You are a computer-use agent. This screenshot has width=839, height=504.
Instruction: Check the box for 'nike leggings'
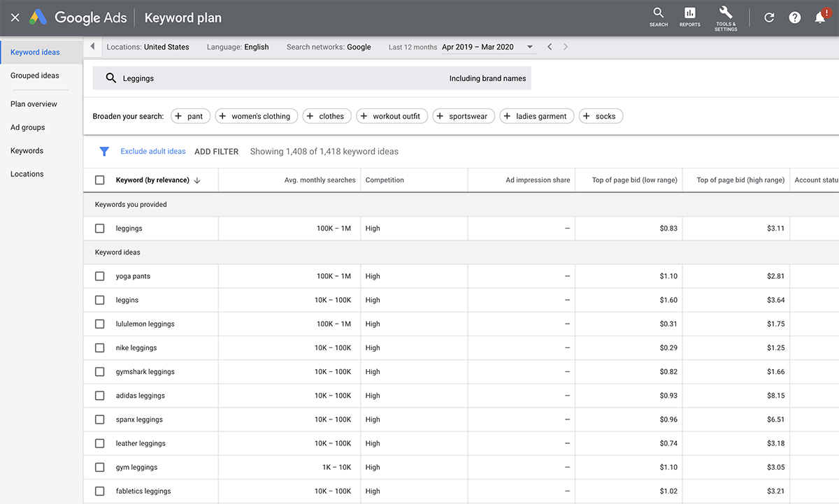pos(99,347)
